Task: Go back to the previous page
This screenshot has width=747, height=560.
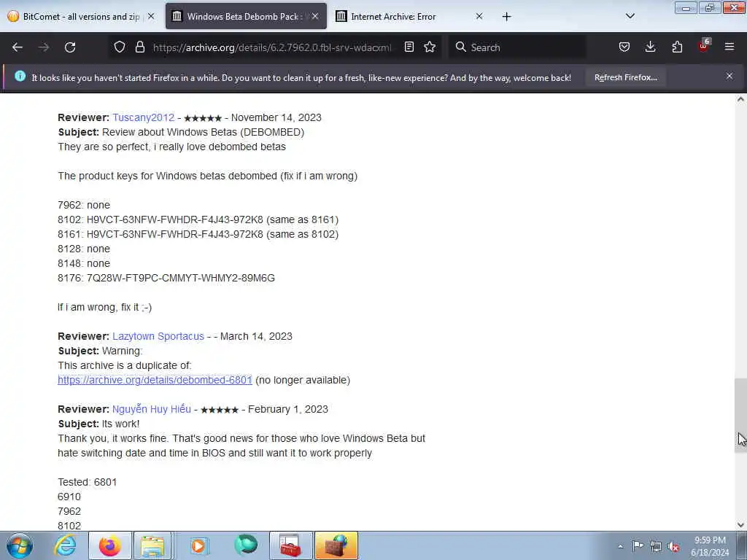Action: (x=18, y=47)
